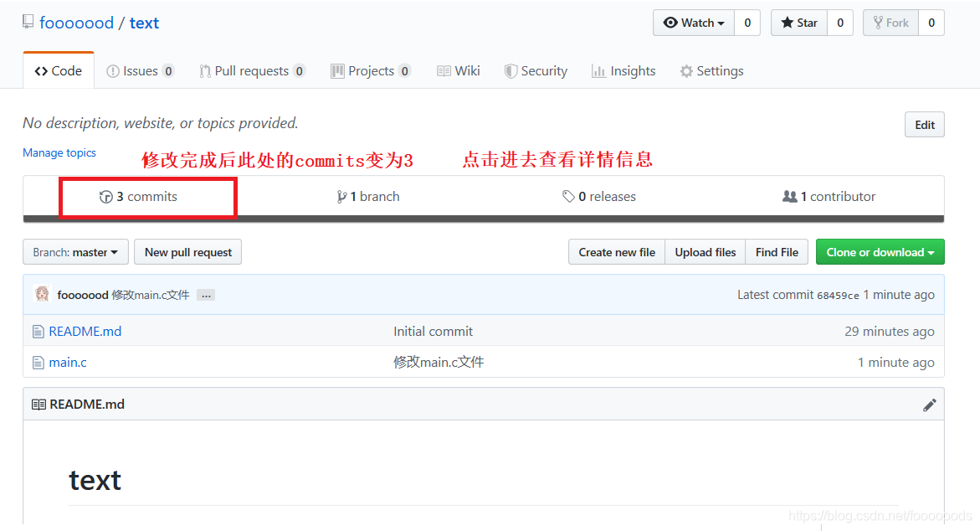Click the 1 minute ago timestamp in main.c row
980x531 pixels.
(x=896, y=362)
